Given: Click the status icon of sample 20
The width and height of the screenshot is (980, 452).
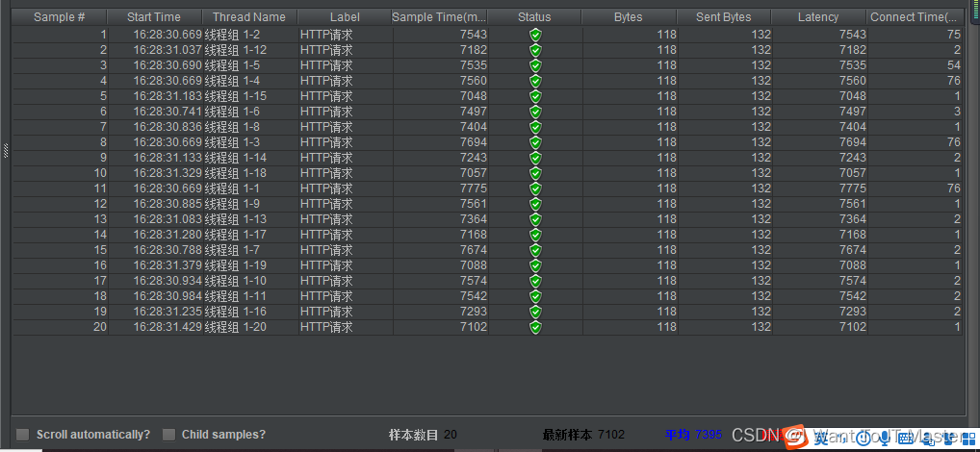Looking at the screenshot, I should pyautogui.click(x=535, y=327).
